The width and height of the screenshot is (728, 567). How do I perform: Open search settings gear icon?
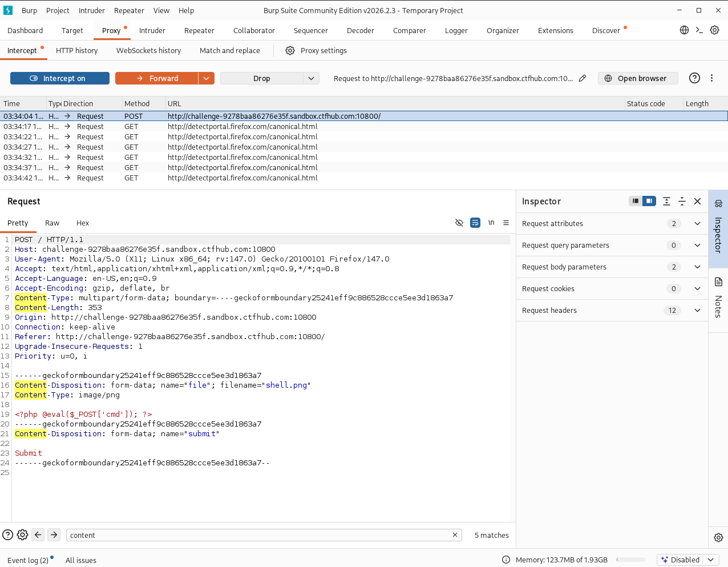(x=22, y=535)
